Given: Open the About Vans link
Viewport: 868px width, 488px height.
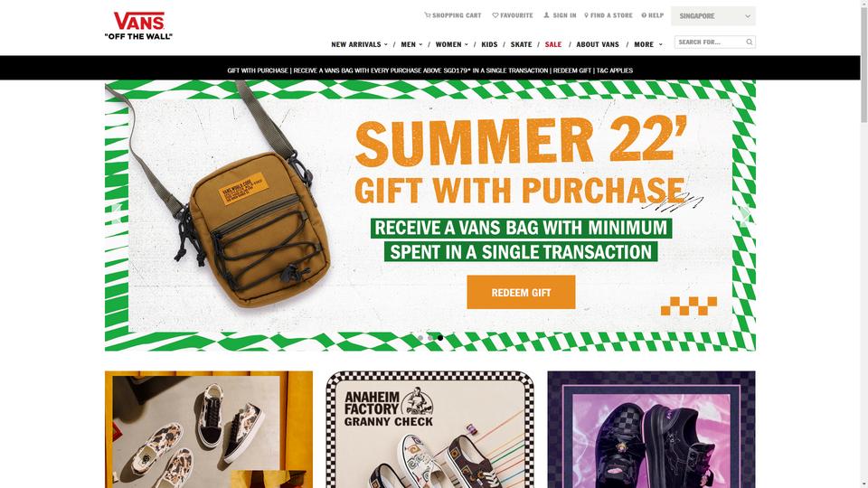Looking at the screenshot, I should click(x=598, y=44).
